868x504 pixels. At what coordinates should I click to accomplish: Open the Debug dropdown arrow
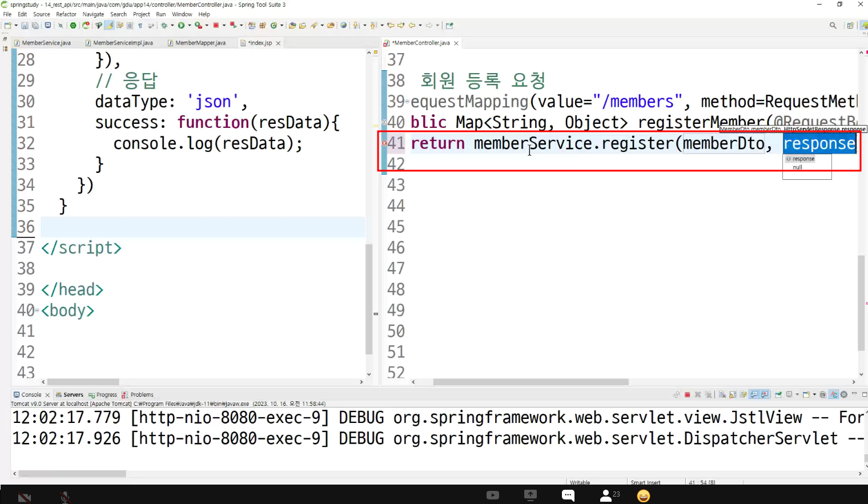(172, 26)
